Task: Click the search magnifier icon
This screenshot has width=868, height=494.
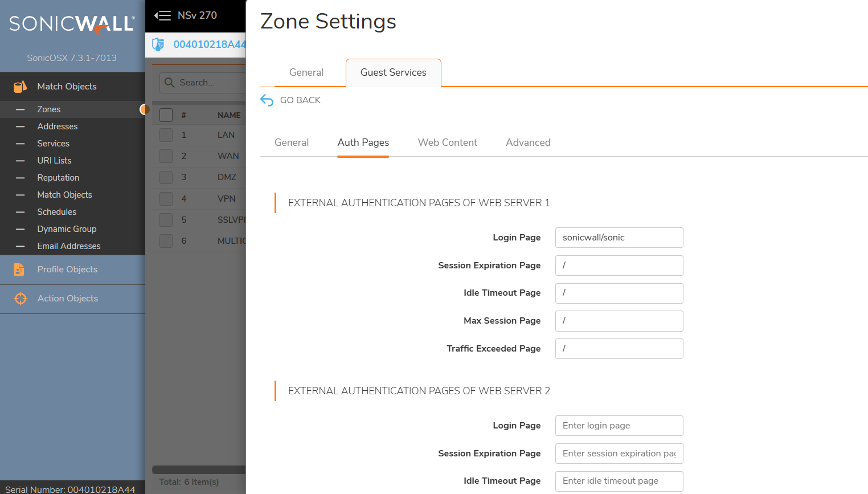Action: [170, 83]
